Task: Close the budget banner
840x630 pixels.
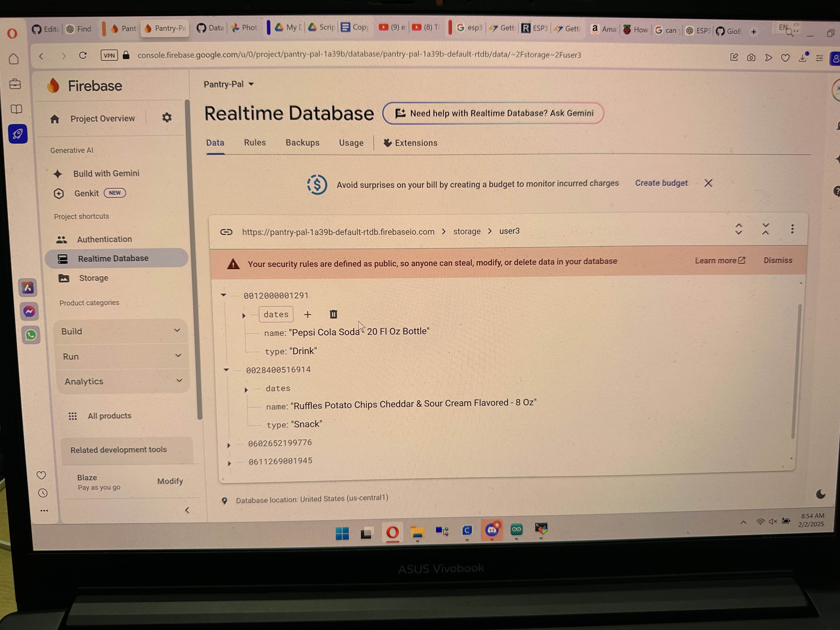Action: tap(708, 183)
